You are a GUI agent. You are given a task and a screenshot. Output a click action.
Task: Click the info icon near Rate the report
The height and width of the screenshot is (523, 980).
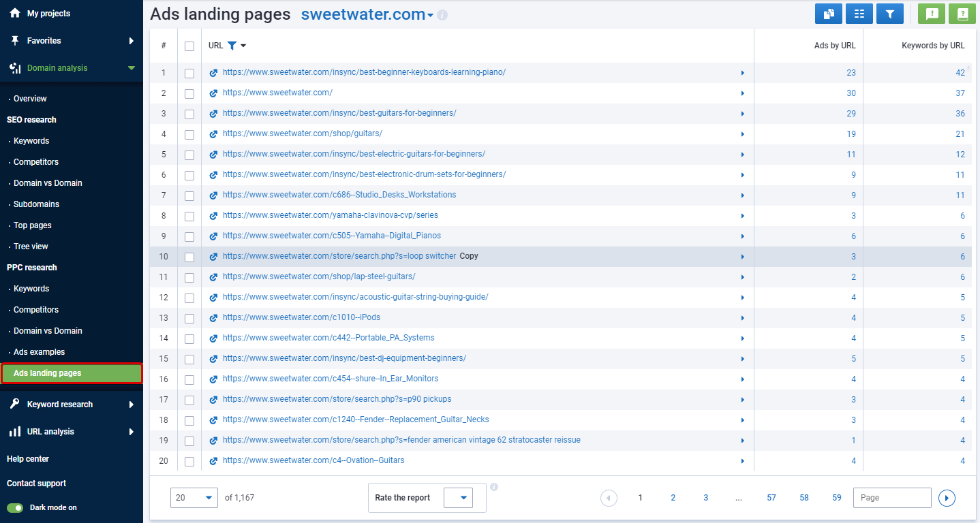click(x=494, y=487)
